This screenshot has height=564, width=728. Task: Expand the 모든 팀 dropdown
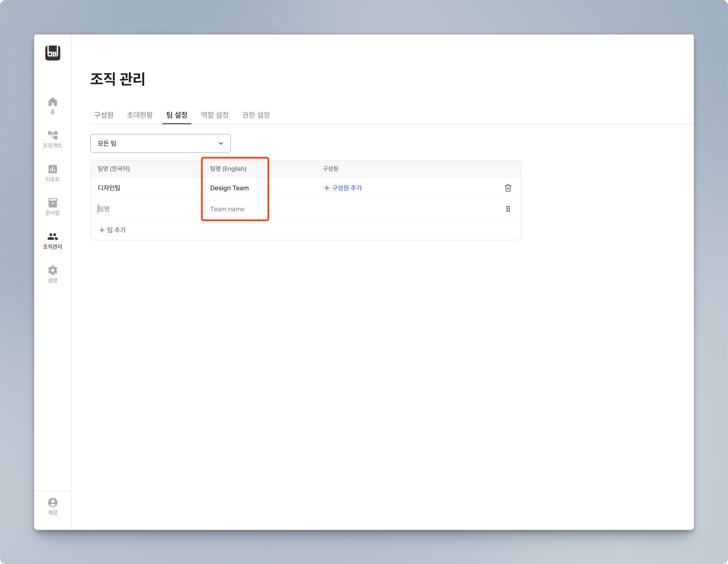tap(160, 143)
